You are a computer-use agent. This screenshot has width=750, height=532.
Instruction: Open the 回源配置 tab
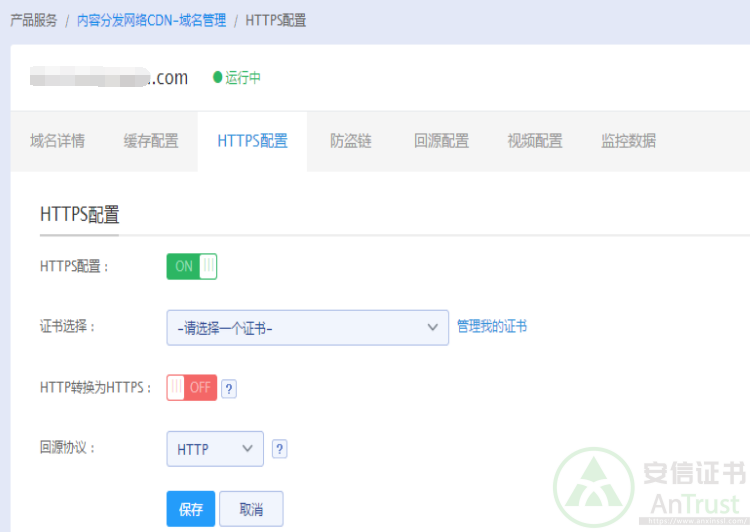[441, 141]
